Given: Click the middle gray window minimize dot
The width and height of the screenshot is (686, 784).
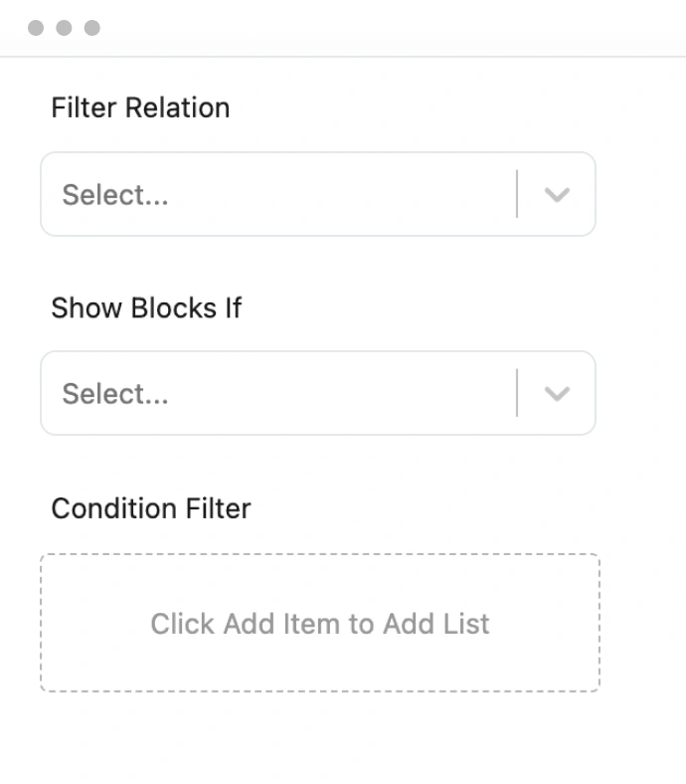Looking at the screenshot, I should click(x=64, y=28).
